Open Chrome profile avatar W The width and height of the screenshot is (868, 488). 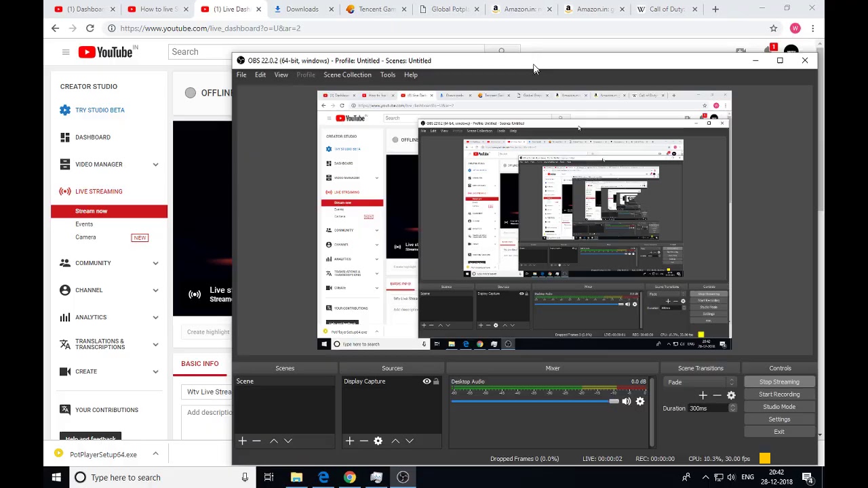click(795, 28)
